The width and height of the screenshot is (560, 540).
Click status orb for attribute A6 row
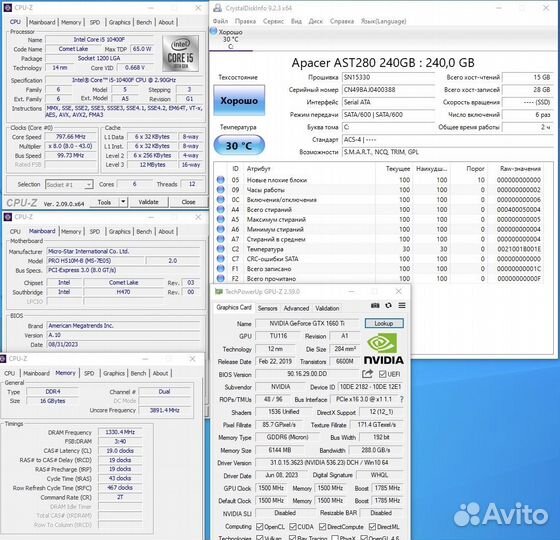coord(220,229)
